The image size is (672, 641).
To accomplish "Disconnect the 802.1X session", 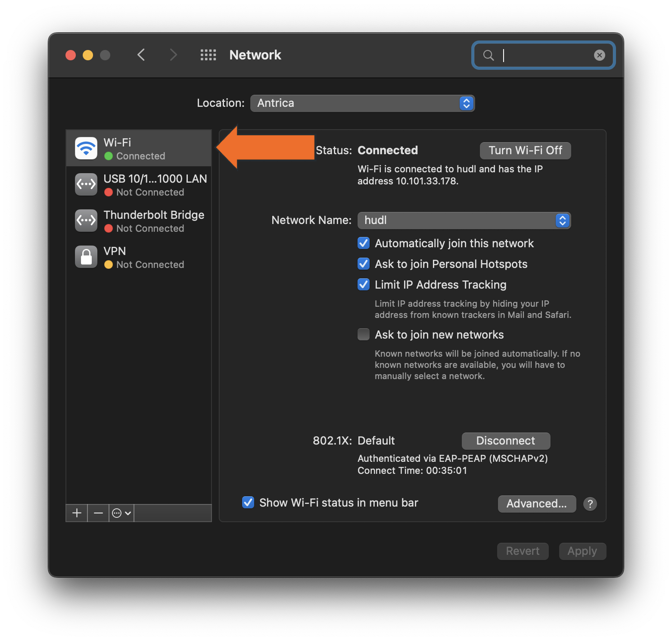I will pos(506,441).
